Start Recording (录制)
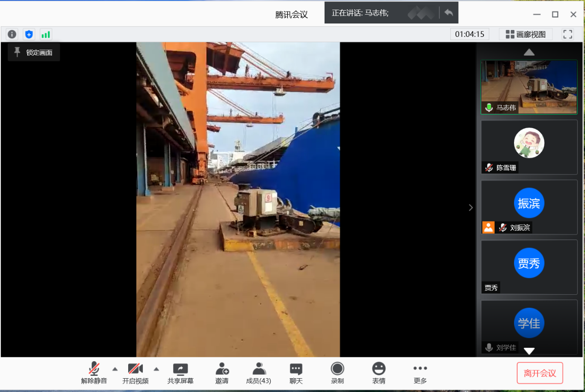This screenshot has width=585, height=392. tap(337, 373)
